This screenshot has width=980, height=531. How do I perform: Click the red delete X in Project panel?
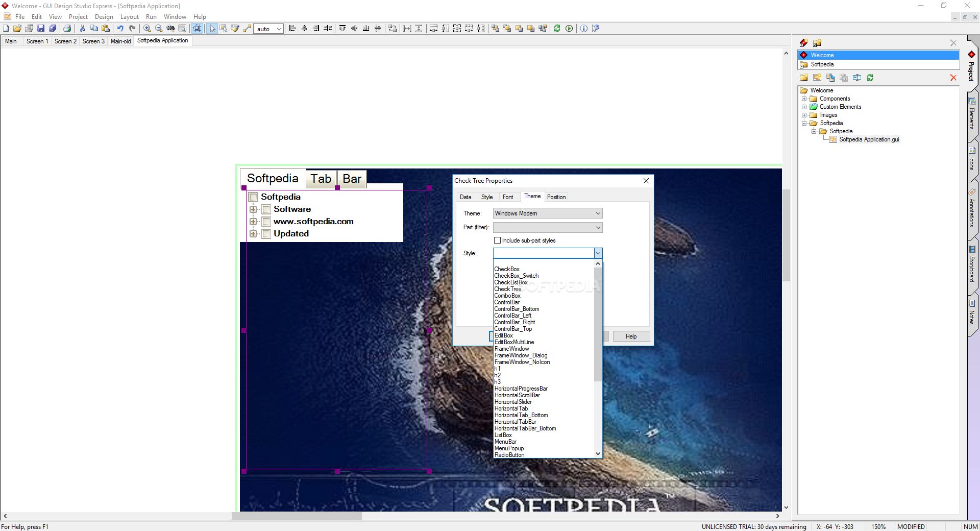(953, 78)
